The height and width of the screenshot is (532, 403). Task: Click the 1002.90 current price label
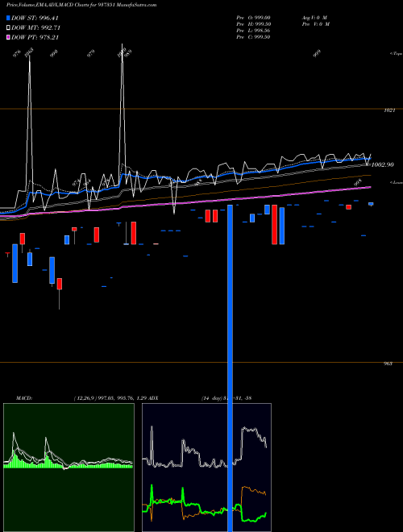383,164
